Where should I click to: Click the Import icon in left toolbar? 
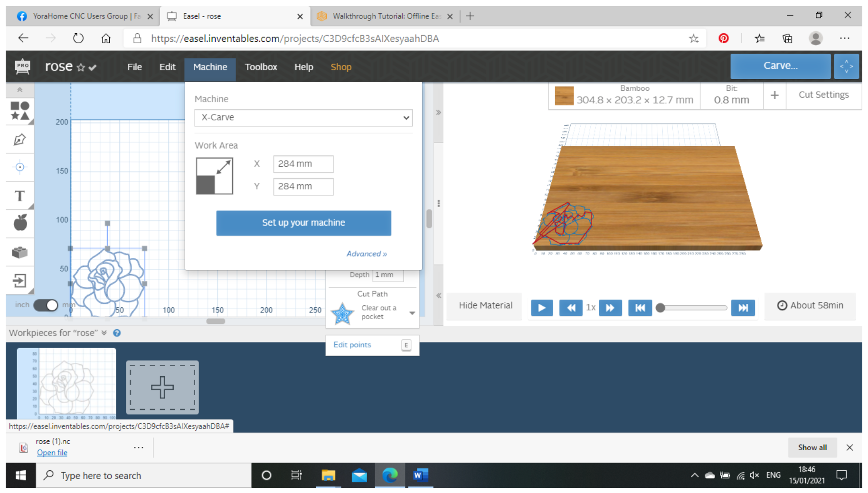[x=19, y=281]
